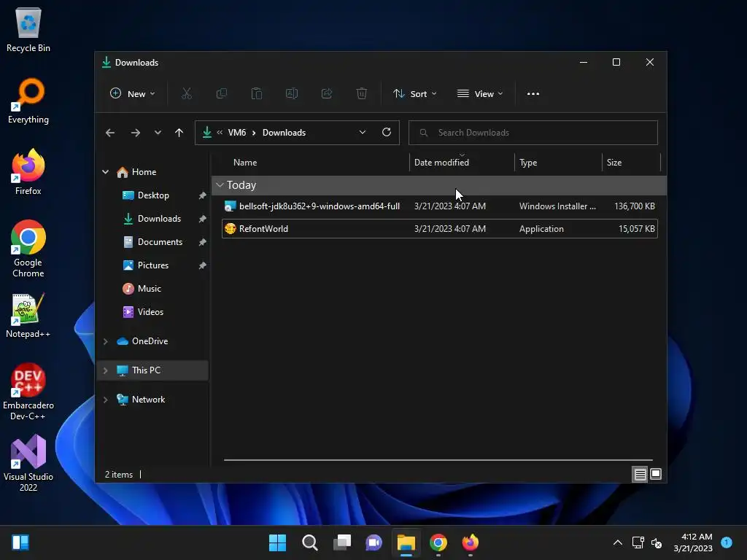Select bellsoft-jdk8u362+9-windows-amd64-full file
Screen dimensions: 747x560
(x=440, y=206)
